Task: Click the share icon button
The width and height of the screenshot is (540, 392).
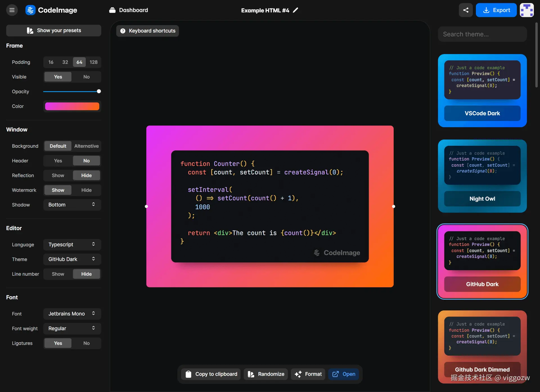Action: [x=466, y=10]
